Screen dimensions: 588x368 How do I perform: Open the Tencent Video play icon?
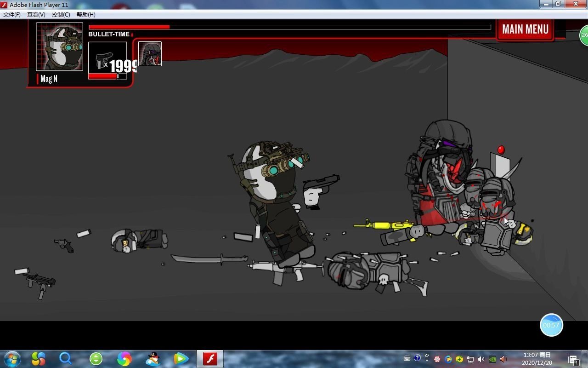tap(181, 358)
